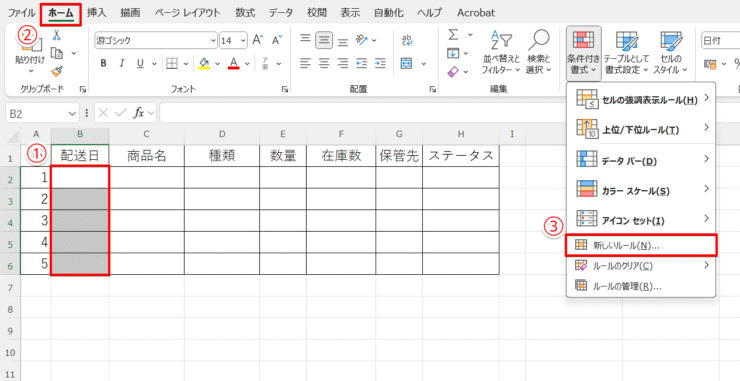Click the Borders icon

click(172, 63)
